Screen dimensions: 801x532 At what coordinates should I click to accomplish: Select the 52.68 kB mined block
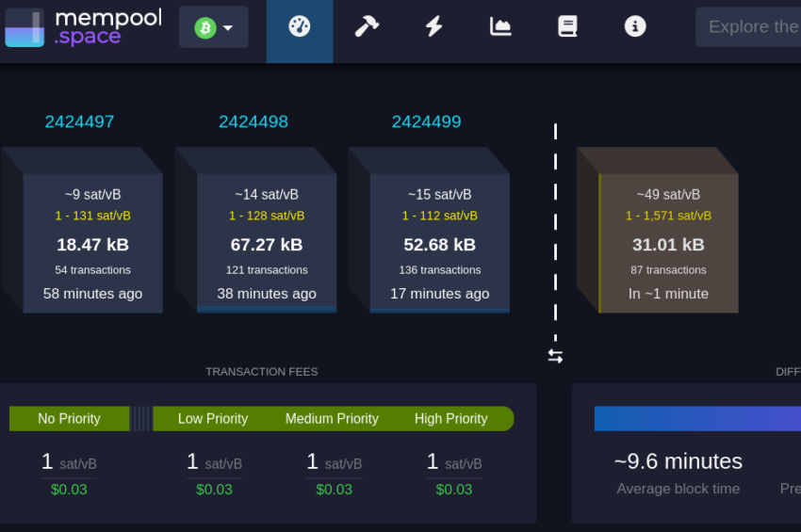(439, 243)
